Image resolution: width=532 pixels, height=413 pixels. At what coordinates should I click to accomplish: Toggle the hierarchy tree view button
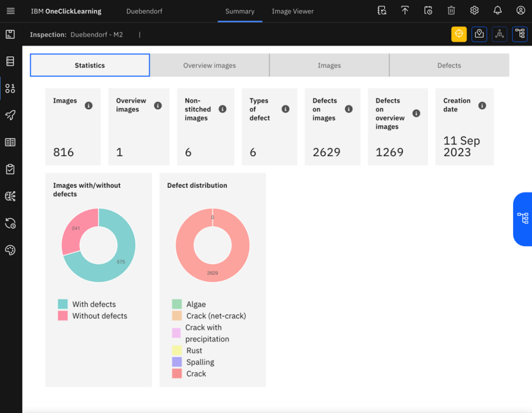[x=520, y=34]
